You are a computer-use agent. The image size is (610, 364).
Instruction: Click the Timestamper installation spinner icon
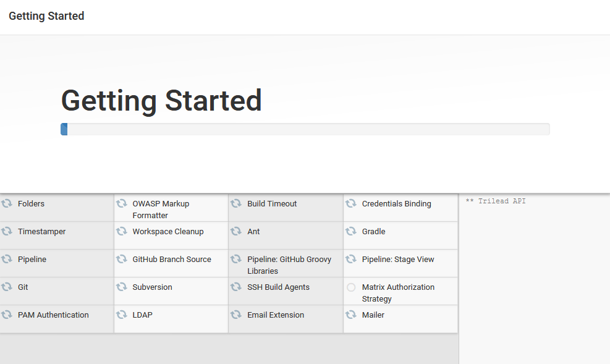tap(6, 231)
